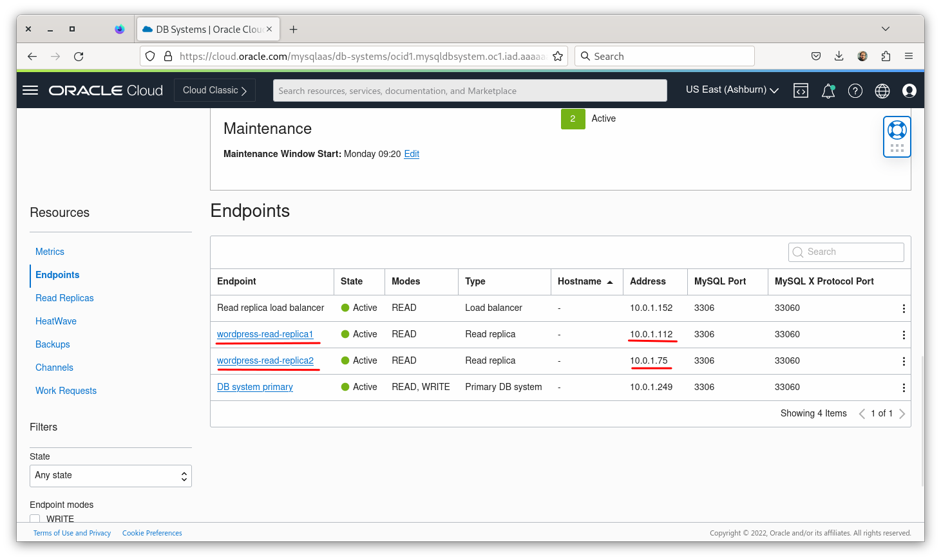Open the language globe icon
Image resolution: width=941 pixels, height=560 pixels.
click(882, 91)
